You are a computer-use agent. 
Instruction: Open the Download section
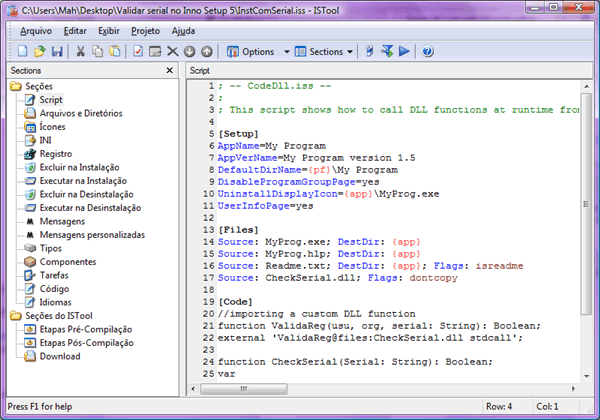pos(60,356)
